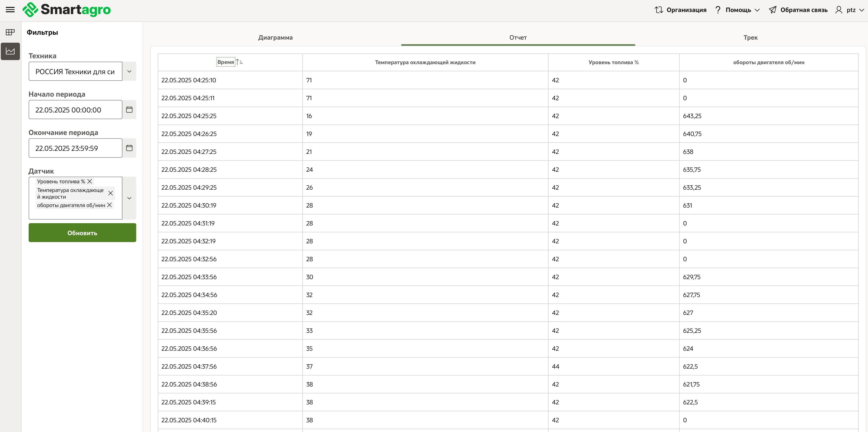Expand the Техника dropdown

click(x=129, y=71)
